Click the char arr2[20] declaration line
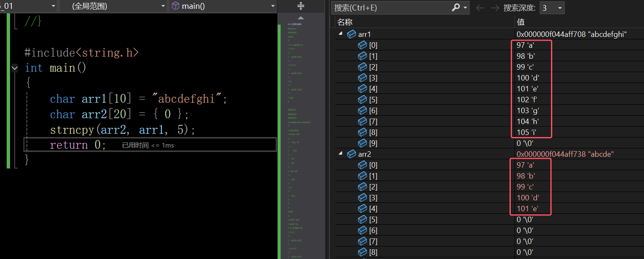Viewport: 644px width, 259px height. (x=119, y=114)
